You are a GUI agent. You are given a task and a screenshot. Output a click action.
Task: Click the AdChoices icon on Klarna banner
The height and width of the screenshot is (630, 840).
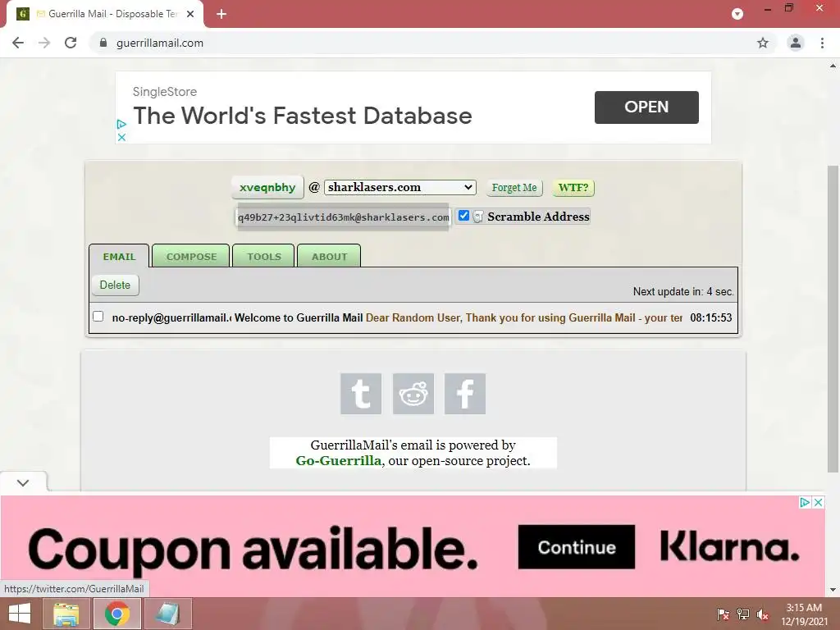click(x=805, y=503)
